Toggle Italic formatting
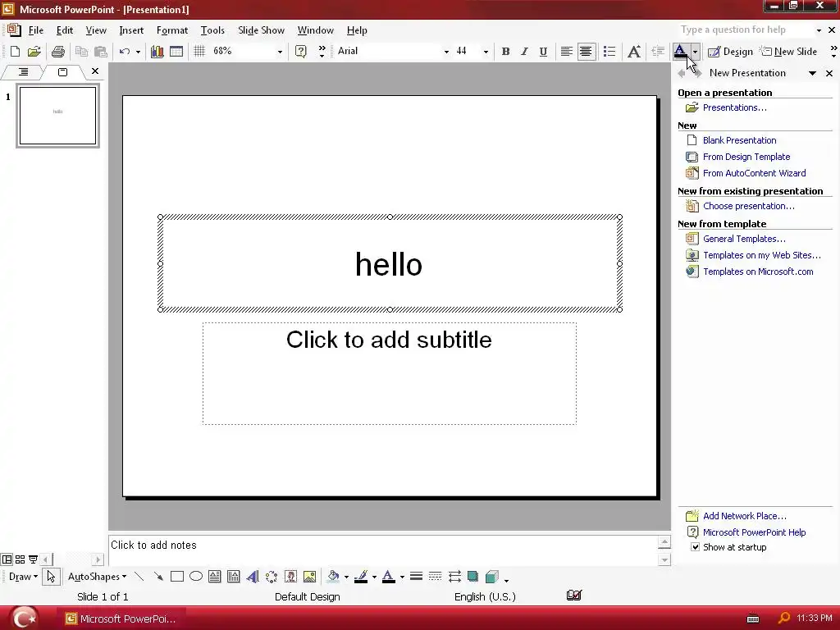Image resolution: width=840 pixels, height=630 pixels. (x=524, y=52)
